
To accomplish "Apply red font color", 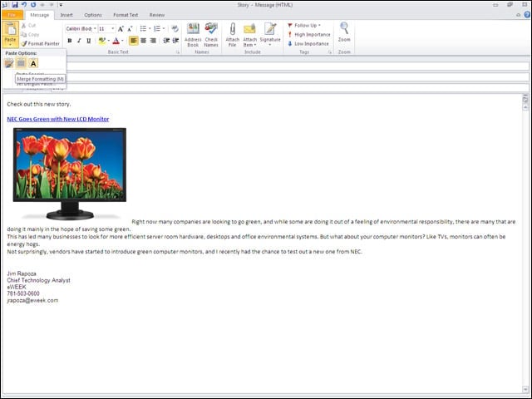I will click(x=116, y=41).
